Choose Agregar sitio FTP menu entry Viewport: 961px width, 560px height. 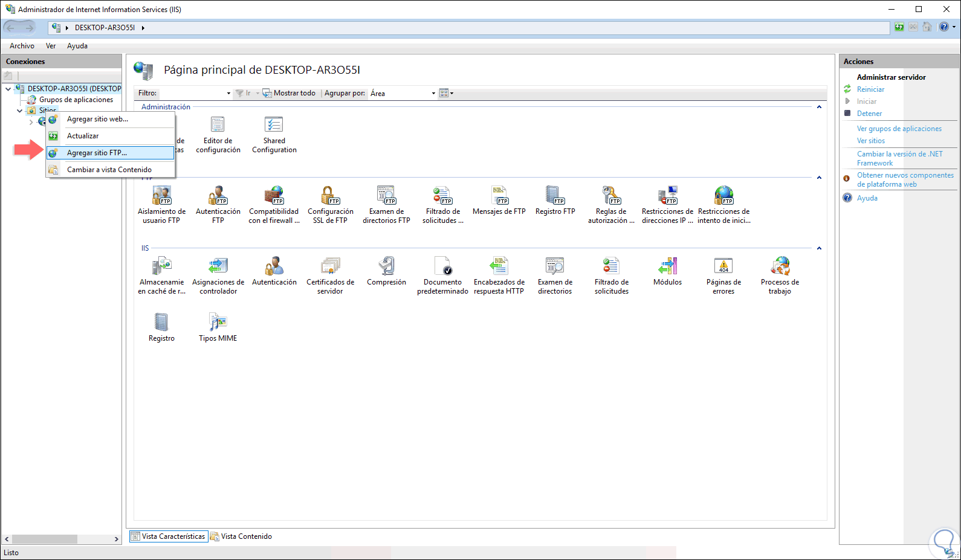click(x=111, y=153)
